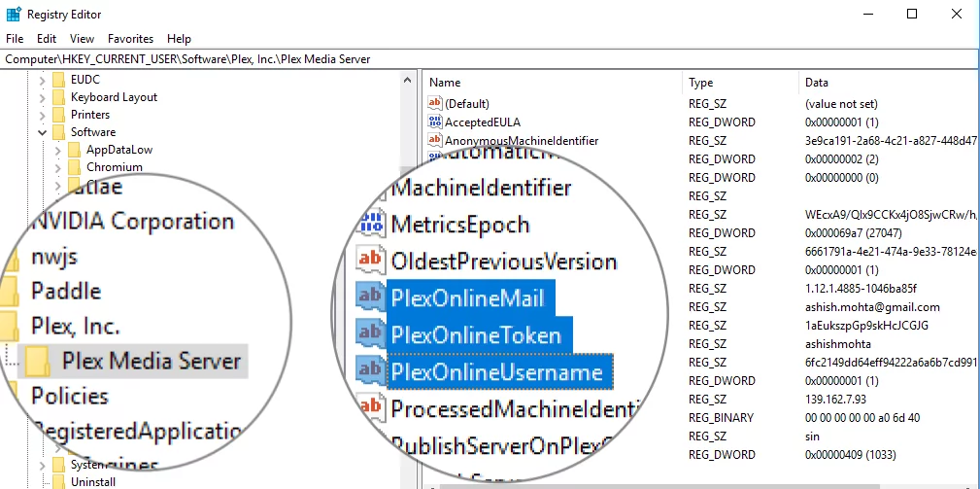The height and width of the screenshot is (489, 980).
Task: Expand the Keyboard Layout key
Action: point(42,98)
